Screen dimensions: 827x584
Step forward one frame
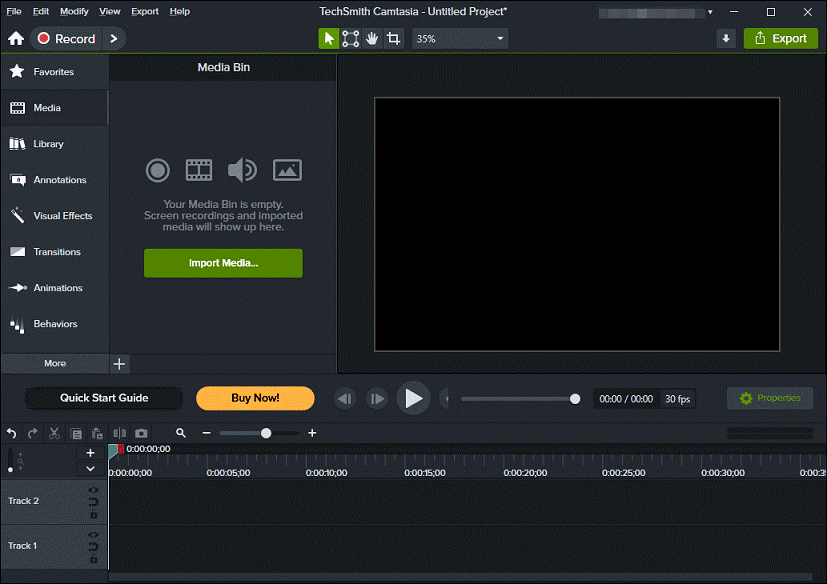point(377,399)
